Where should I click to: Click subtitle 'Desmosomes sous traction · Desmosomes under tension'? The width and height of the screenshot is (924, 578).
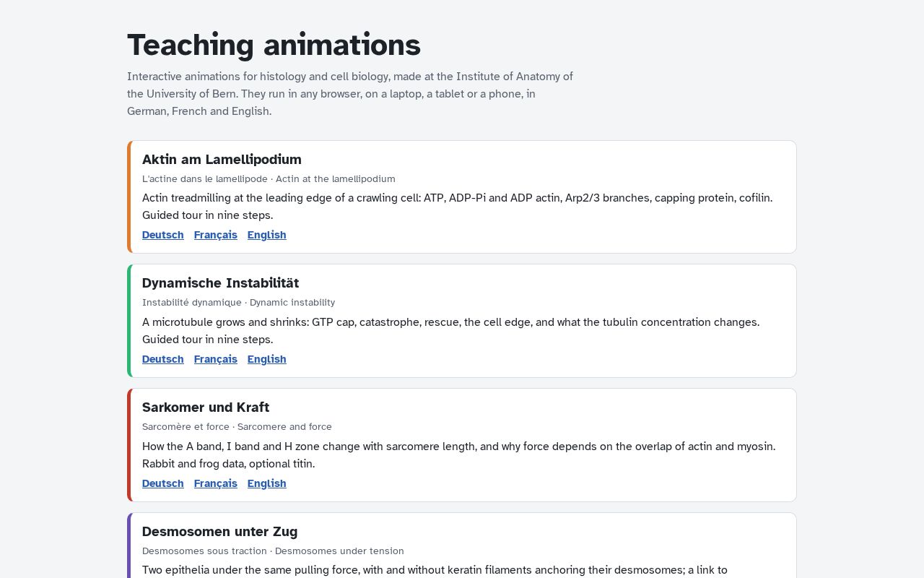(273, 551)
